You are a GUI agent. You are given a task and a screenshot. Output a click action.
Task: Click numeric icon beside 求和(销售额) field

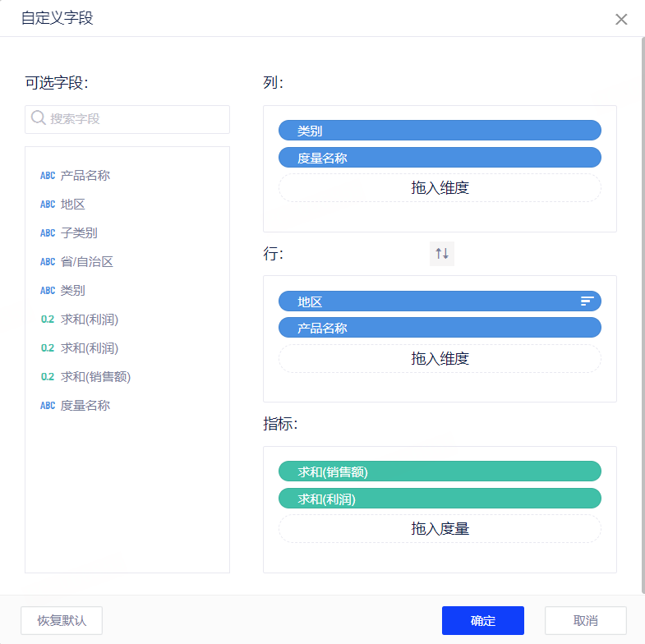48,377
